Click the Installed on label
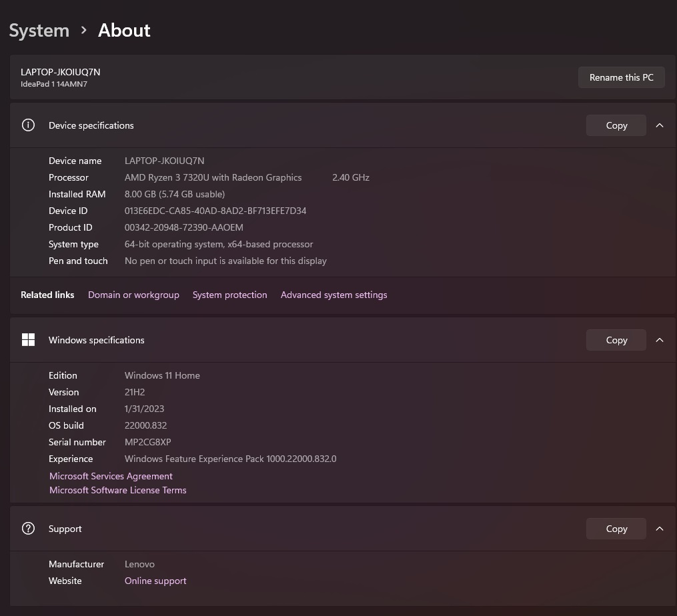This screenshot has width=677, height=616. click(x=72, y=409)
